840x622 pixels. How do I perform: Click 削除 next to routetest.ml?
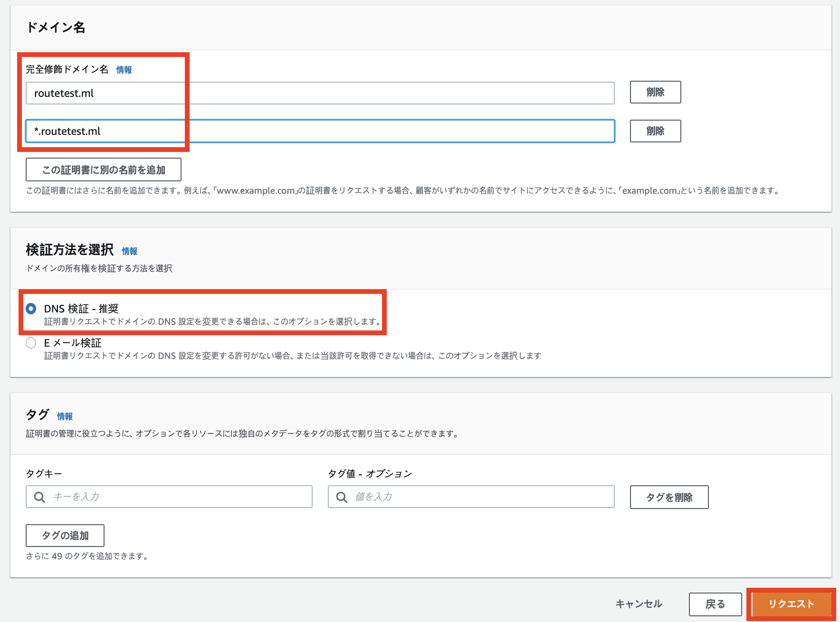pyautogui.click(x=655, y=93)
